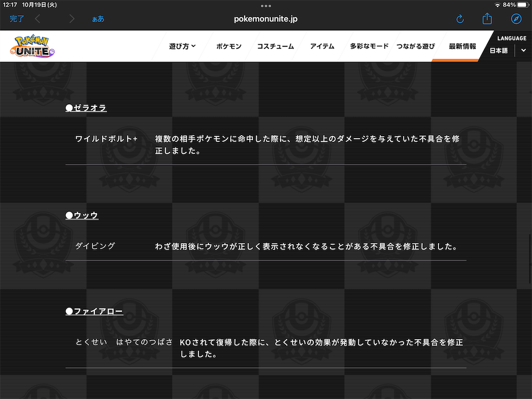Tap the reload page icon
Viewport: 532px width, 399px height.
pos(460,19)
